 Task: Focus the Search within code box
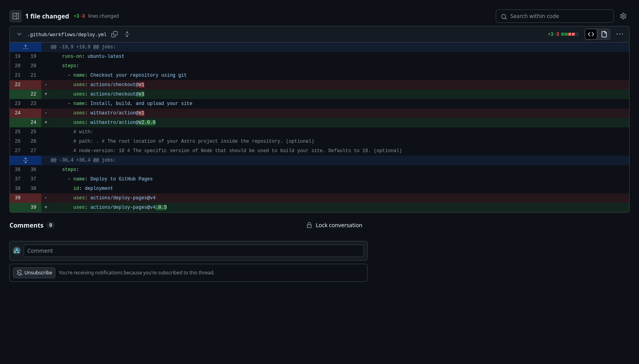coord(559,16)
